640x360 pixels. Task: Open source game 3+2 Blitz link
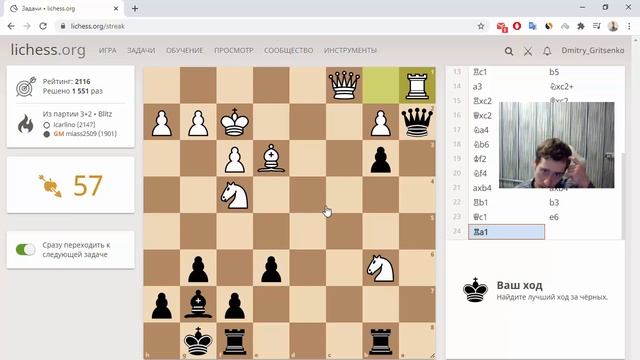[x=77, y=114]
